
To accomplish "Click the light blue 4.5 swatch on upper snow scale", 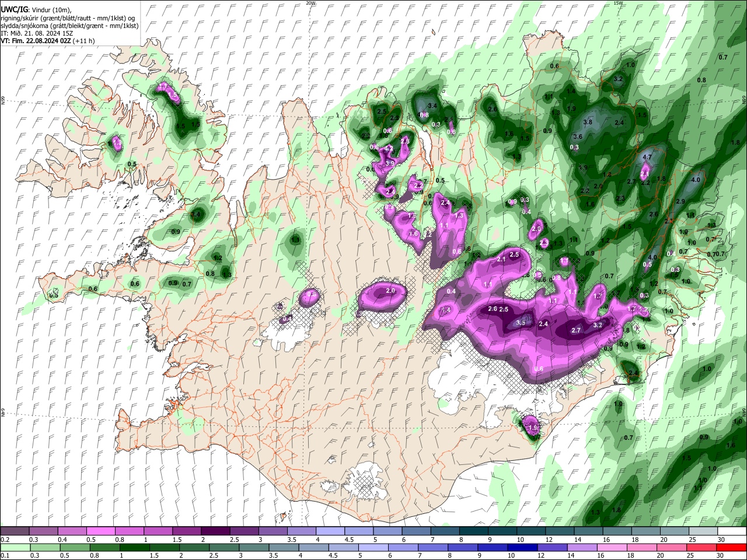I will [358, 531].
